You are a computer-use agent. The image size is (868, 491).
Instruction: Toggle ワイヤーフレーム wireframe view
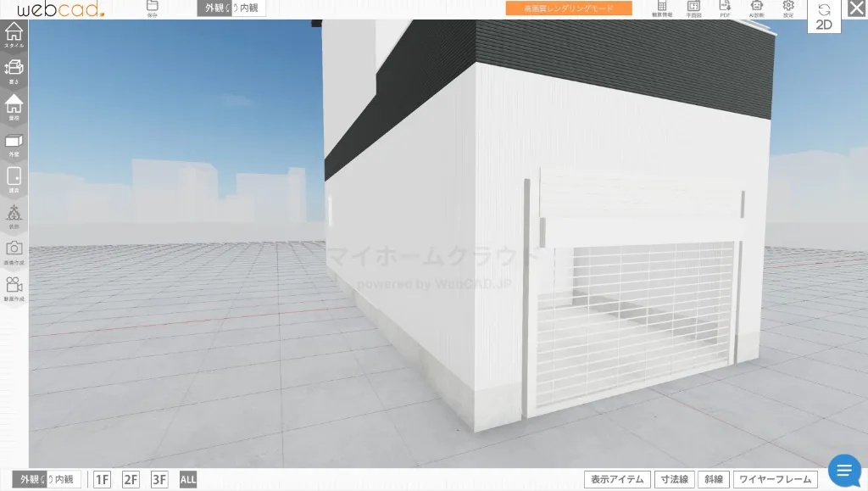pos(775,479)
